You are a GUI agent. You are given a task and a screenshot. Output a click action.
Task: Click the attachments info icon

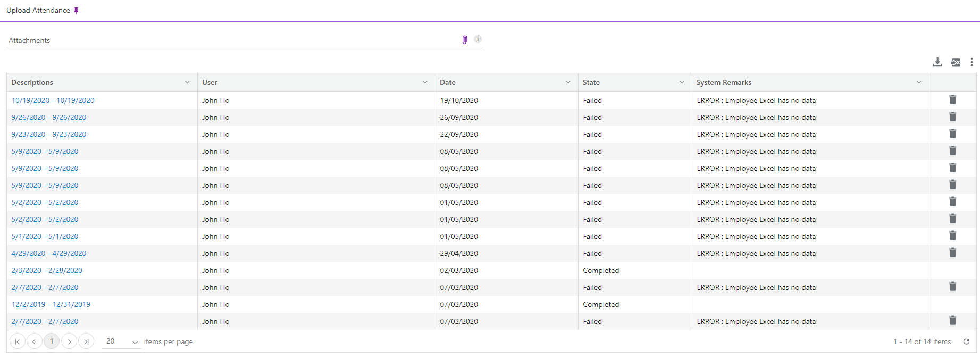coord(478,39)
